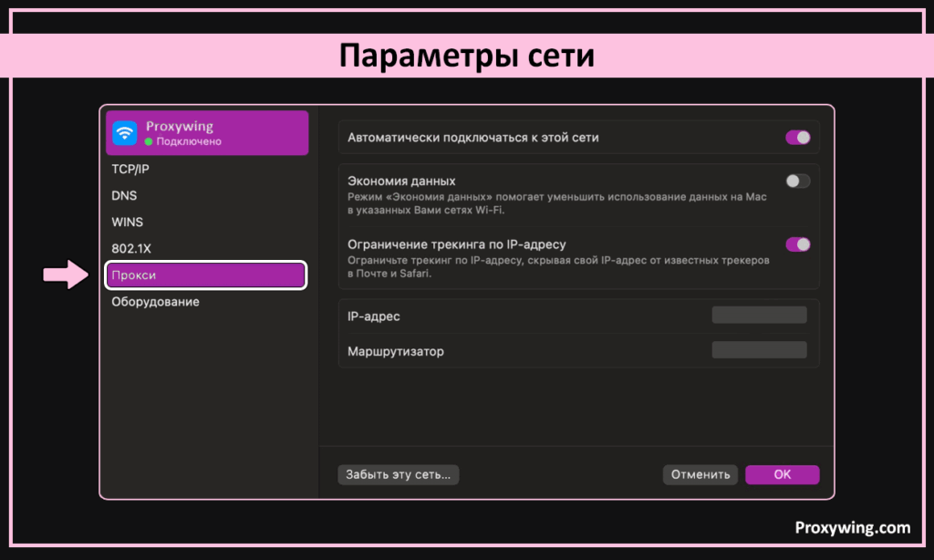Click the IP-адрес value field
The image size is (934, 560).
point(758,316)
